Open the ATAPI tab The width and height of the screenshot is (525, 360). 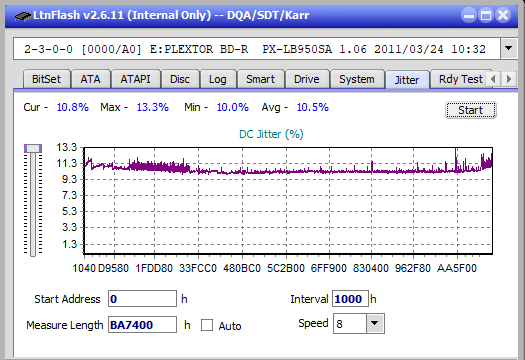[x=135, y=79]
